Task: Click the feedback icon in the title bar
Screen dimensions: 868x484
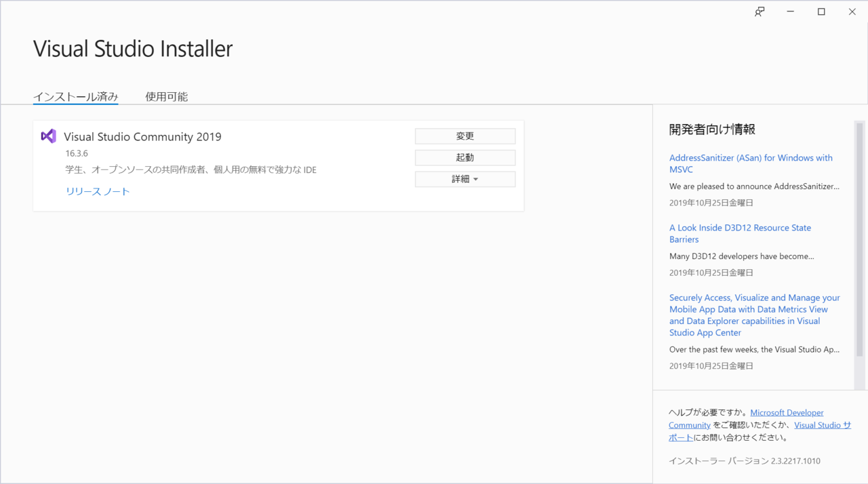Action: 759,12
